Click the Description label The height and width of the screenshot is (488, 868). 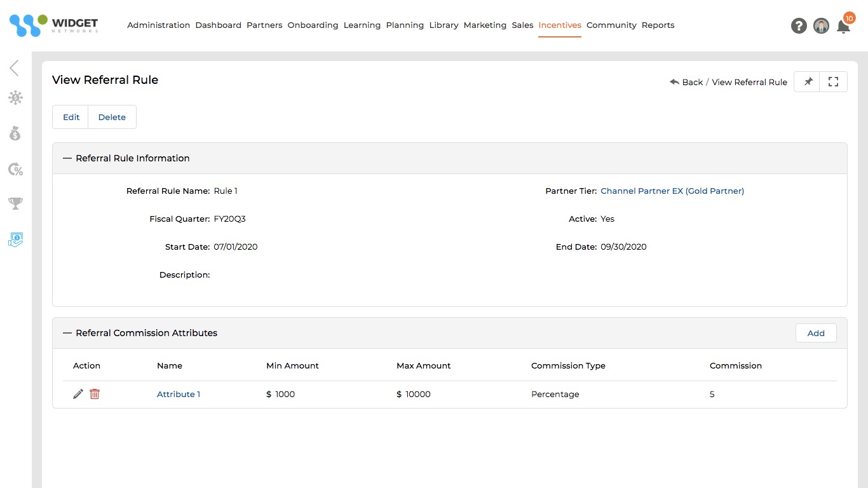pos(184,274)
